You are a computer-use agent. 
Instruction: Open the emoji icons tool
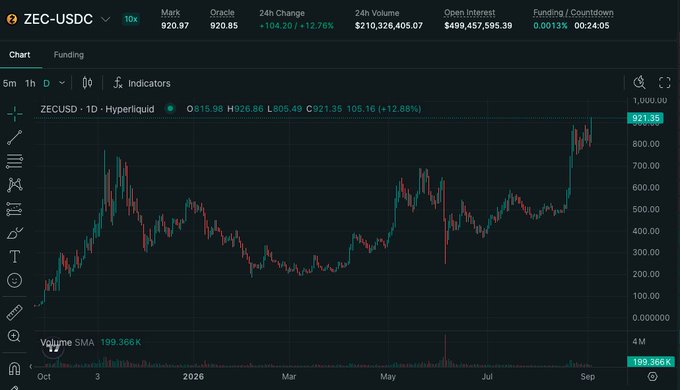pos(14,280)
